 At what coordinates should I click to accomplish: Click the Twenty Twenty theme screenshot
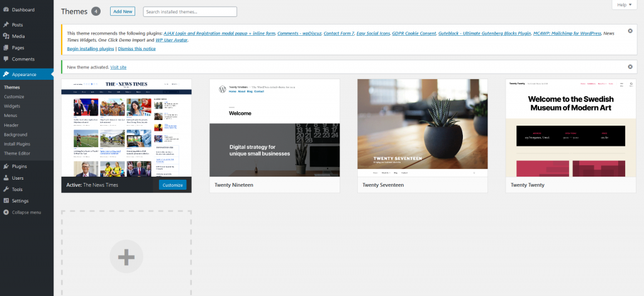click(571, 128)
